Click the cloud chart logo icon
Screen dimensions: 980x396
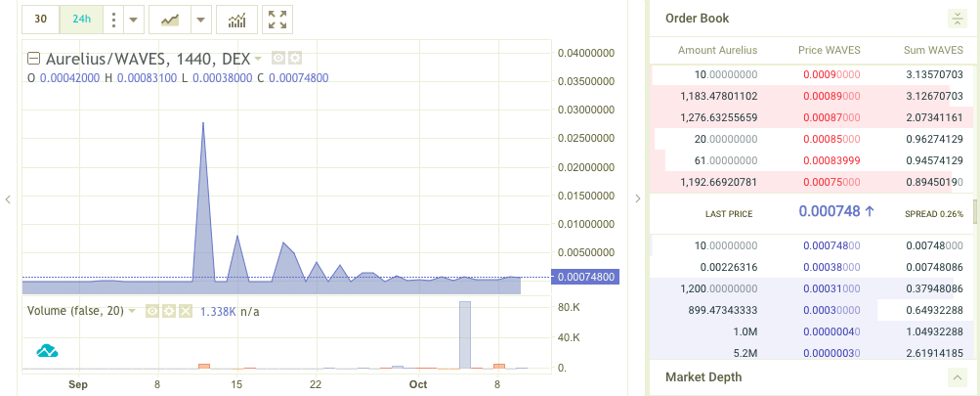click(48, 350)
